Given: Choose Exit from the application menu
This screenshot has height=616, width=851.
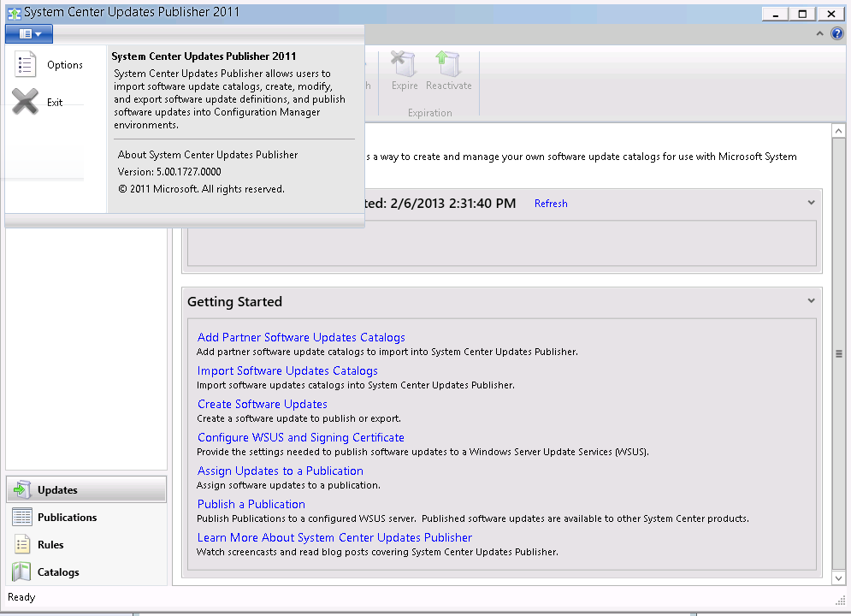Looking at the screenshot, I should click(54, 101).
